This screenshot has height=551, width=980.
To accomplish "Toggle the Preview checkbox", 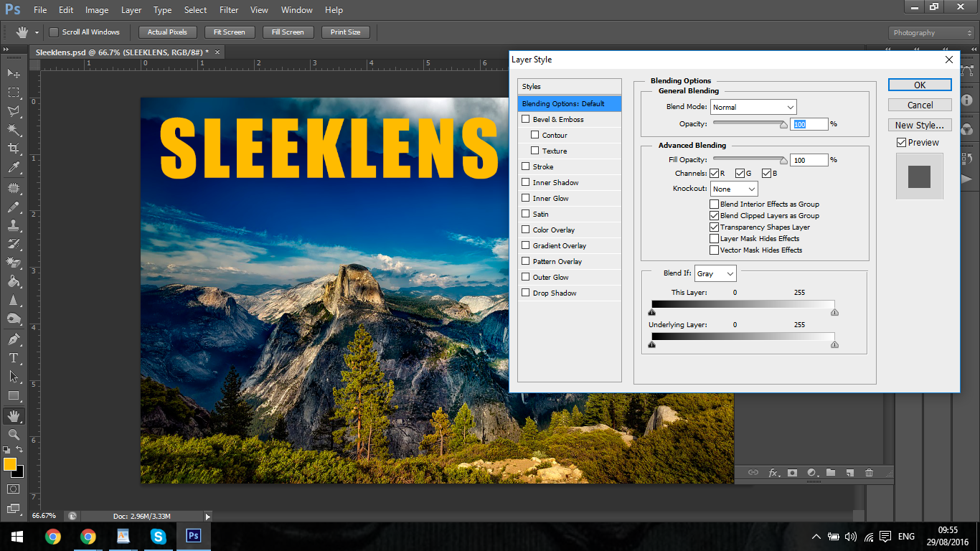I will pos(901,142).
